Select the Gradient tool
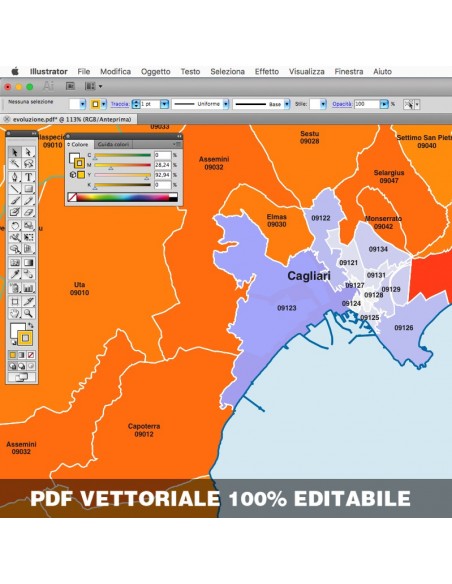This screenshot has width=452, height=584. coord(28,263)
